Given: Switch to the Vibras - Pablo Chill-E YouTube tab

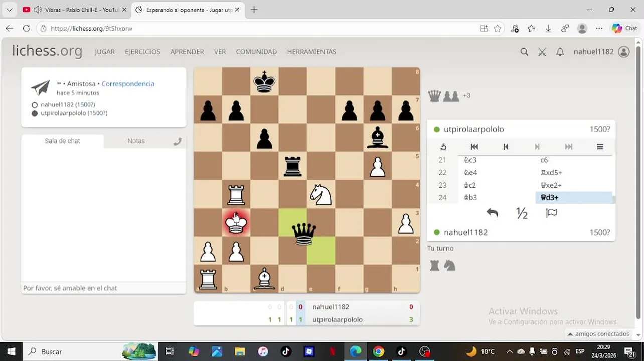Looking at the screenshot, I should click(x=74, y=10).
